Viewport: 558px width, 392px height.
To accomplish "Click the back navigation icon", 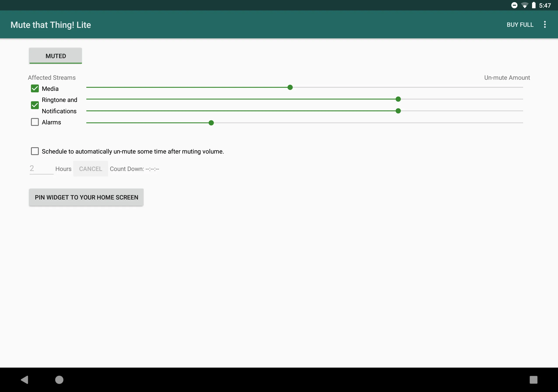I will pos(25,380).
